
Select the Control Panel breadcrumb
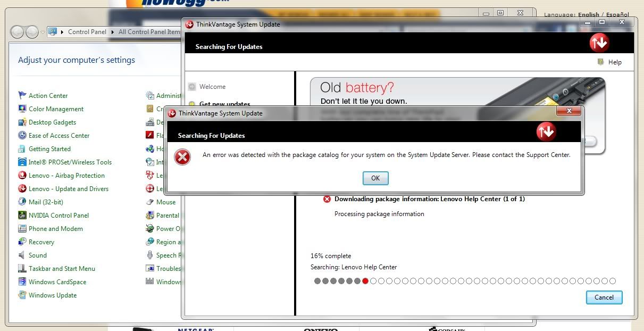(87, 32)
